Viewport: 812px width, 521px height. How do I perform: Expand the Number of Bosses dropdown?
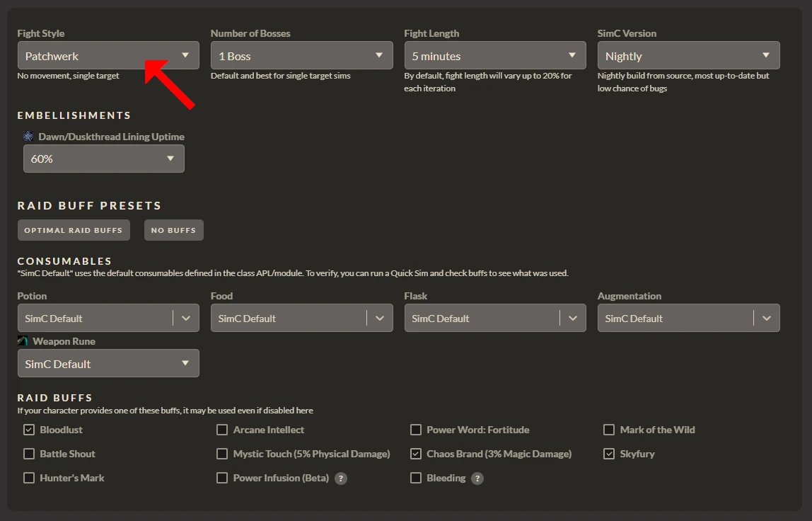coord(301,56)
